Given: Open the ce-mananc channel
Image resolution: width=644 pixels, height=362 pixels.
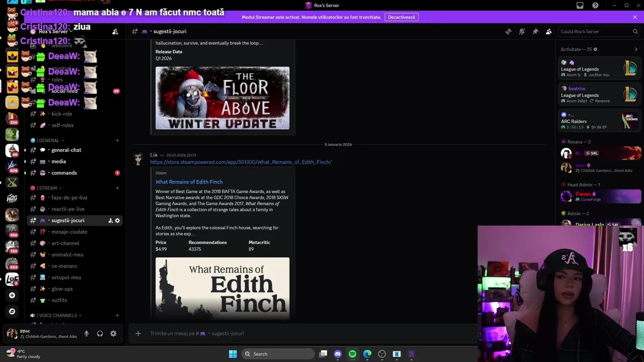Looking at the screenshot, I should pos(75,266).
